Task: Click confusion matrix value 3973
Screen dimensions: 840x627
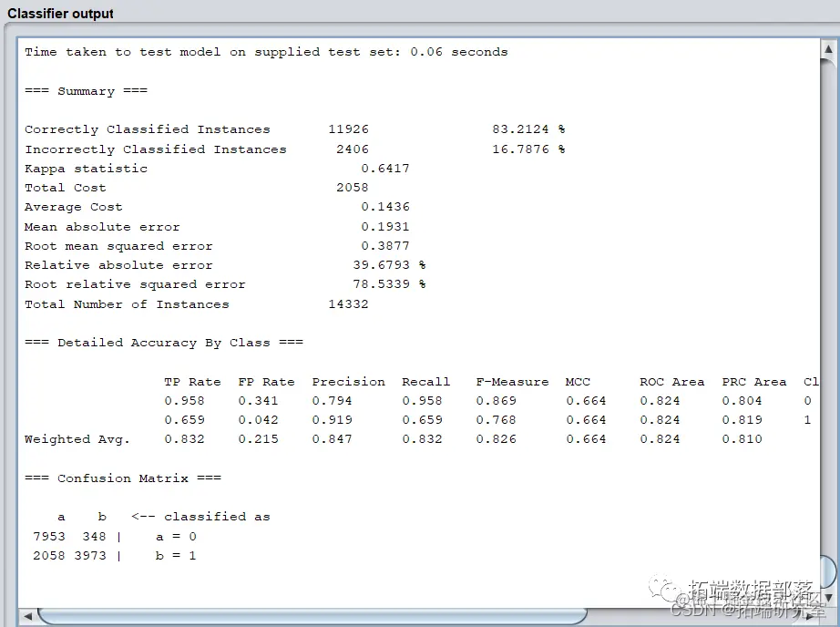Action: coord(90,556)
